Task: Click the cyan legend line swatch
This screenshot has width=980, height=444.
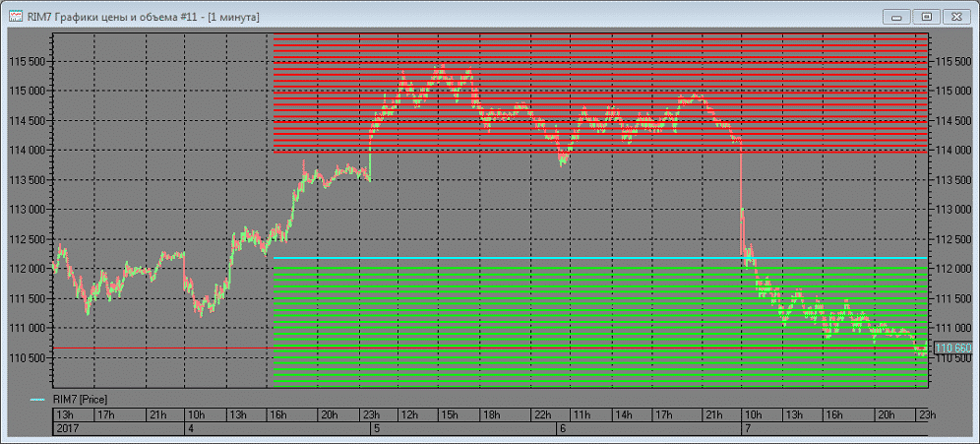Action: pyautogui.click(x=37, y=400)
